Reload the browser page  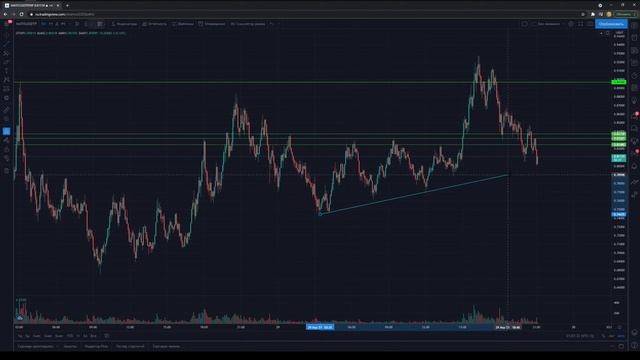pyautogui.click(x=21, y=14)
